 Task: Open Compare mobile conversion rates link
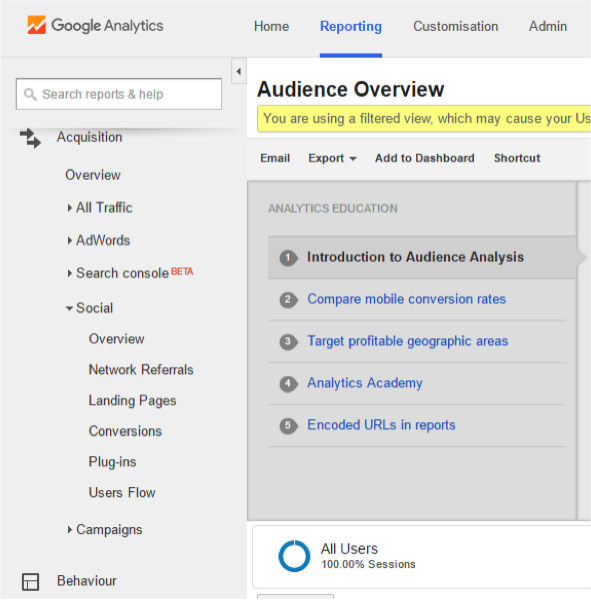click(407, 299)
